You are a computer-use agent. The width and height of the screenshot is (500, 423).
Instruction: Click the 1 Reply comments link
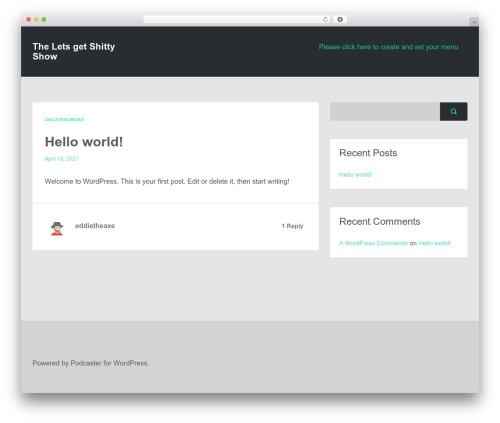point(292,226)
